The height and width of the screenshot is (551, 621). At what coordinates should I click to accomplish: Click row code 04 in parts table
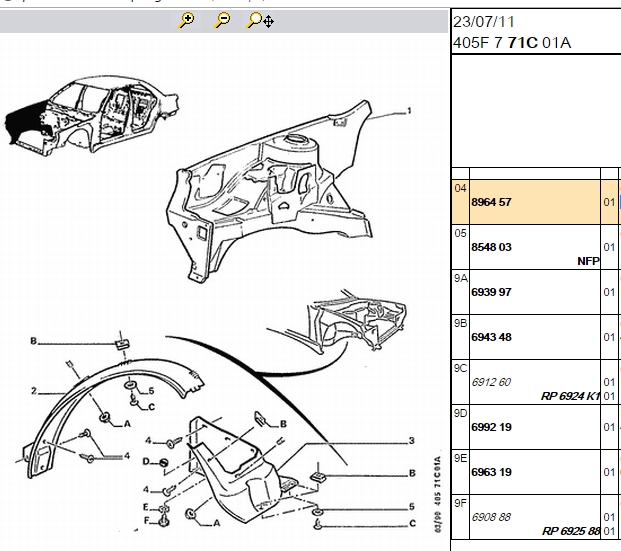(x=460, y=188)
